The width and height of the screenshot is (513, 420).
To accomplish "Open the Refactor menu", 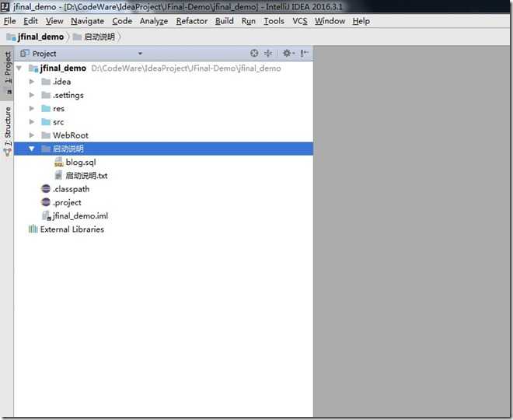I will click(x=192, y=21).
